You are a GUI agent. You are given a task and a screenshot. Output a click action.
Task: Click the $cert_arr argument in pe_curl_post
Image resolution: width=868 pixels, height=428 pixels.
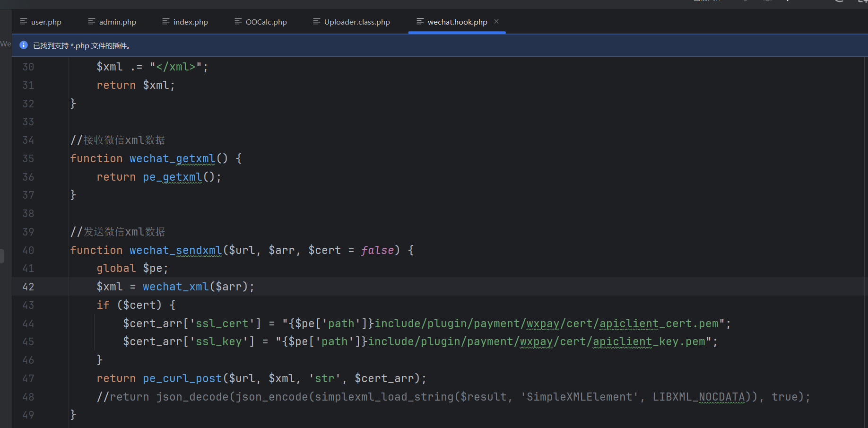point(384,379)
